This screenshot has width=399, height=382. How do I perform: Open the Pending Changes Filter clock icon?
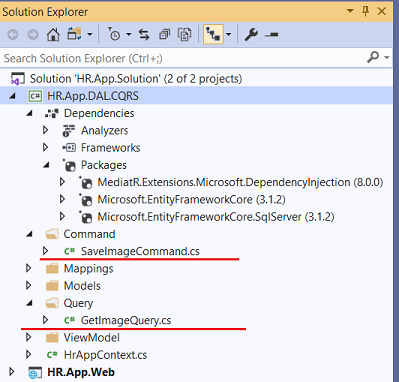tap(114, 34)
